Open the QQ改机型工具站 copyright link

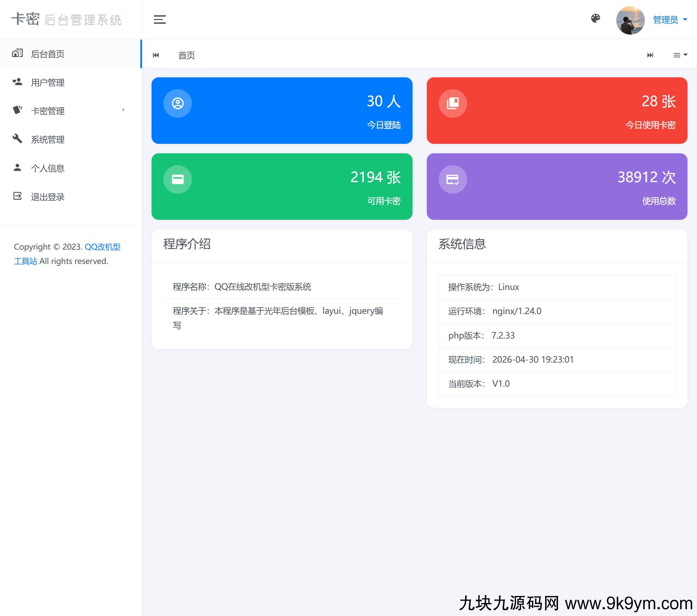coord(67,254)
